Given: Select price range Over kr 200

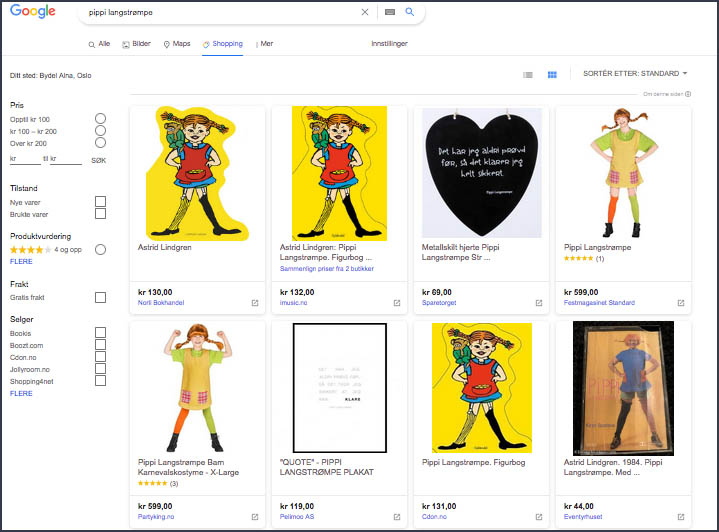Looking at the screenshot, I should (100, 143).
